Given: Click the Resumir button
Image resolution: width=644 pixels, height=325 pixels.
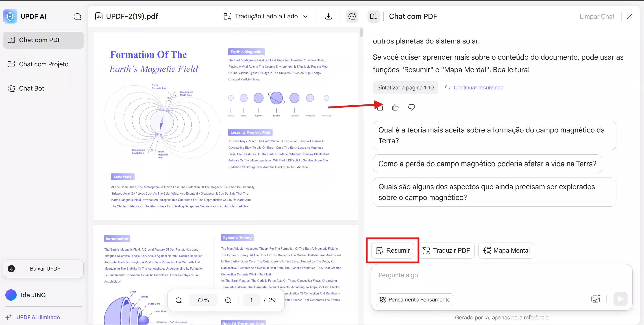Looking at the screenshot, I should 392,251.
